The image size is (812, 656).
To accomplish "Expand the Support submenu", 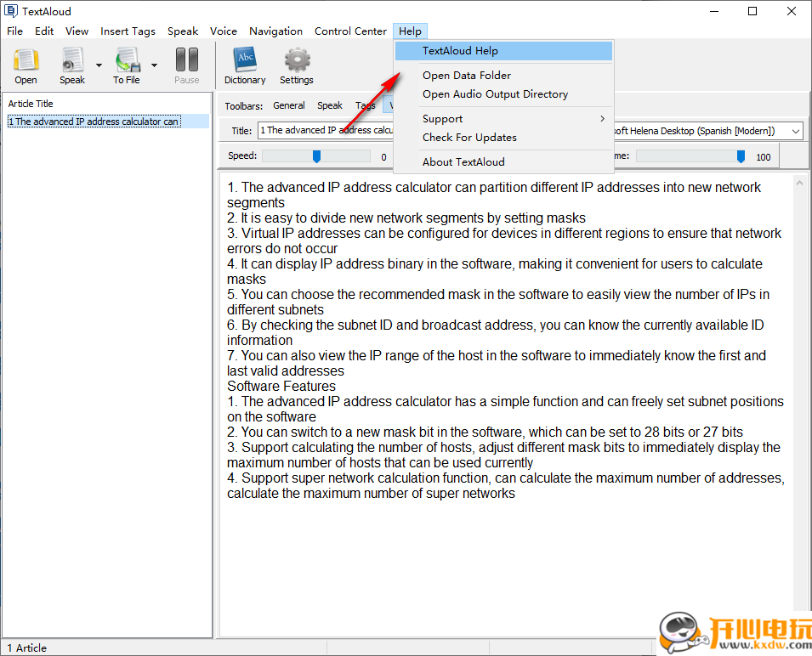I will [x=514, y=119].
